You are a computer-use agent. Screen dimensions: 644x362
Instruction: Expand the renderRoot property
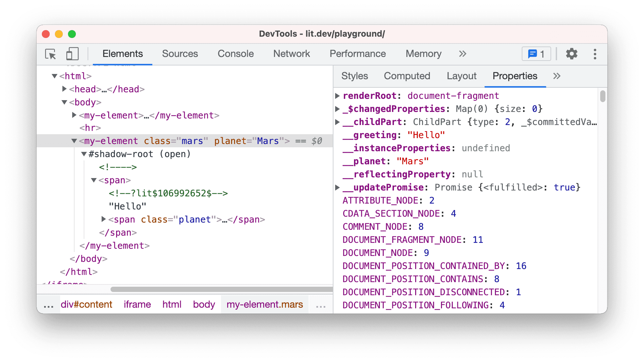tap(339, 96)
